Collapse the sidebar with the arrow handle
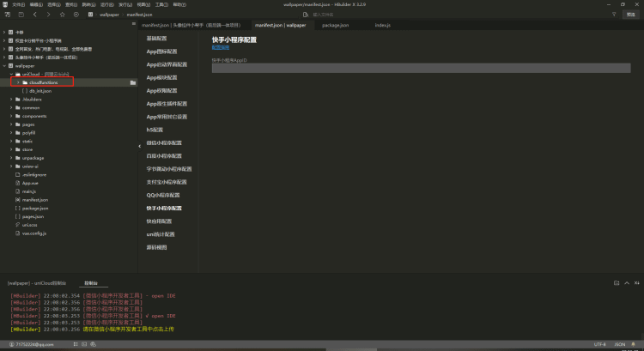The height and width of the screenshot is (351, 644). (140, 146)
